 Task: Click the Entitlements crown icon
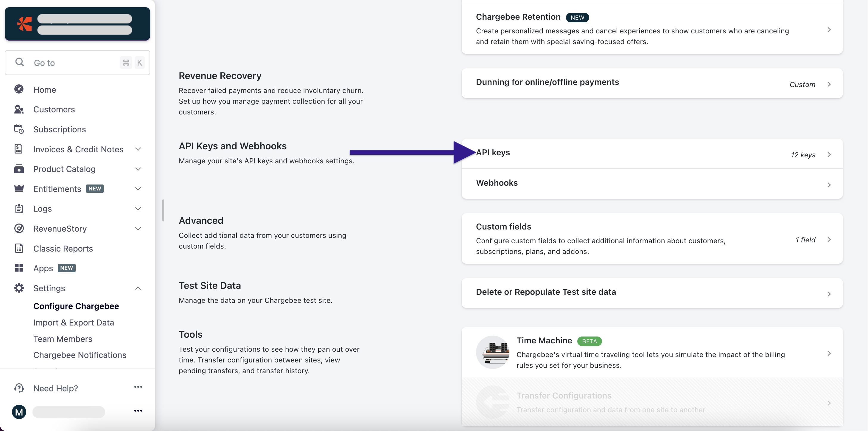(19, 188)
